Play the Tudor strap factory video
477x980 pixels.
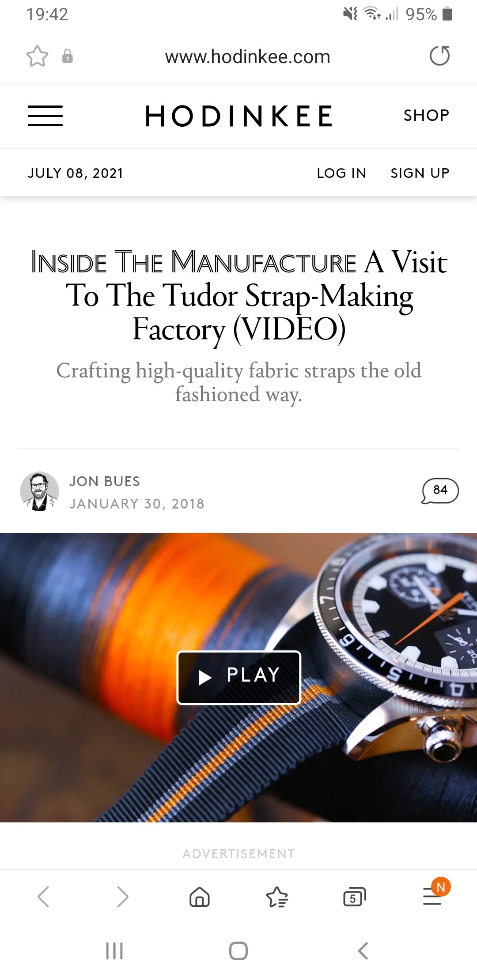tap(238, 677)
